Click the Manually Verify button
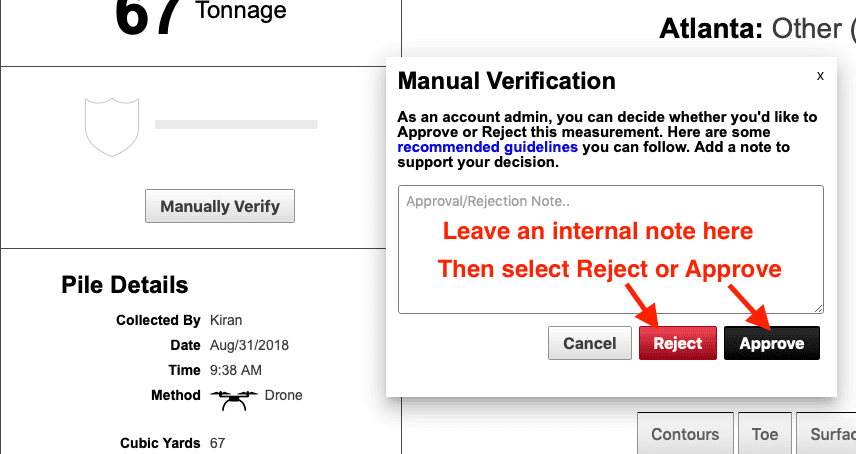The height and width of the screenshot is (454, 856). [x=220, y=207]
